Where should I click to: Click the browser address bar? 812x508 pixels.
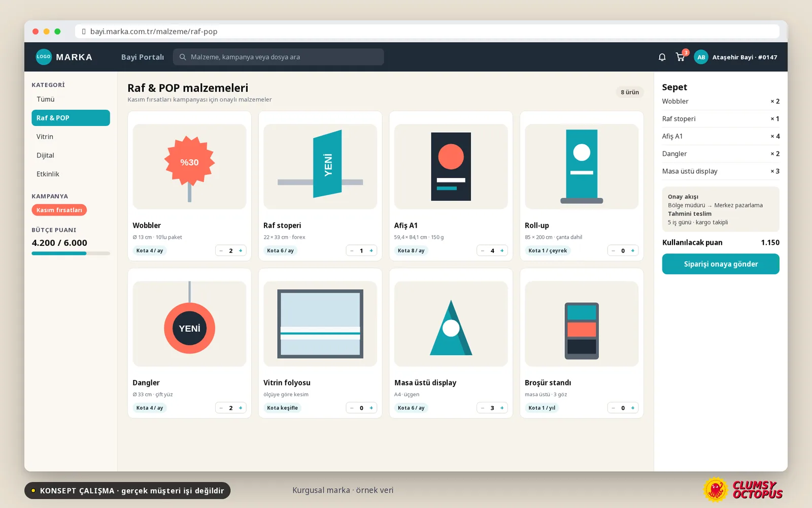(427, 31)
